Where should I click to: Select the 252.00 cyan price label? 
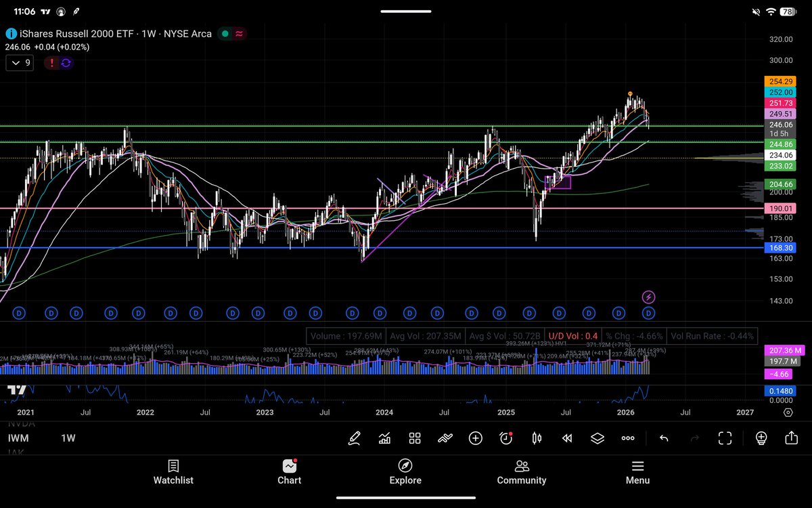[x=781, y=92]
